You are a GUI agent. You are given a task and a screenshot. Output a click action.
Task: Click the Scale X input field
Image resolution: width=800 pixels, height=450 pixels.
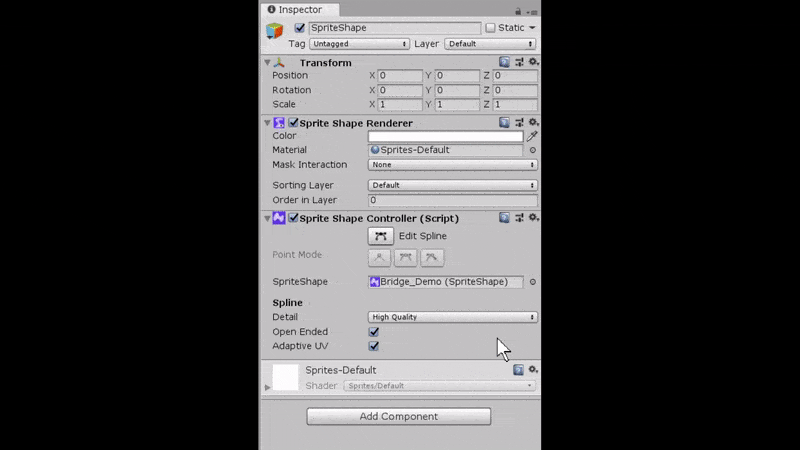coord(400,105)
